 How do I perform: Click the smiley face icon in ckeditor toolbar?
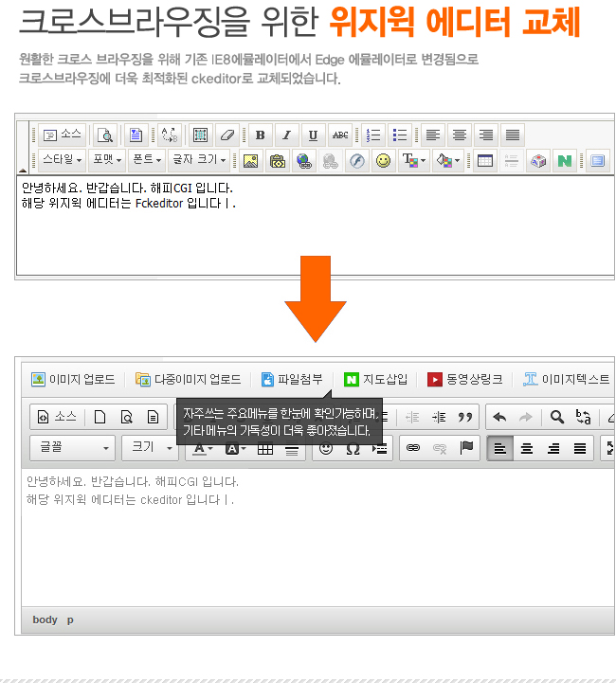tap(326, 449)
